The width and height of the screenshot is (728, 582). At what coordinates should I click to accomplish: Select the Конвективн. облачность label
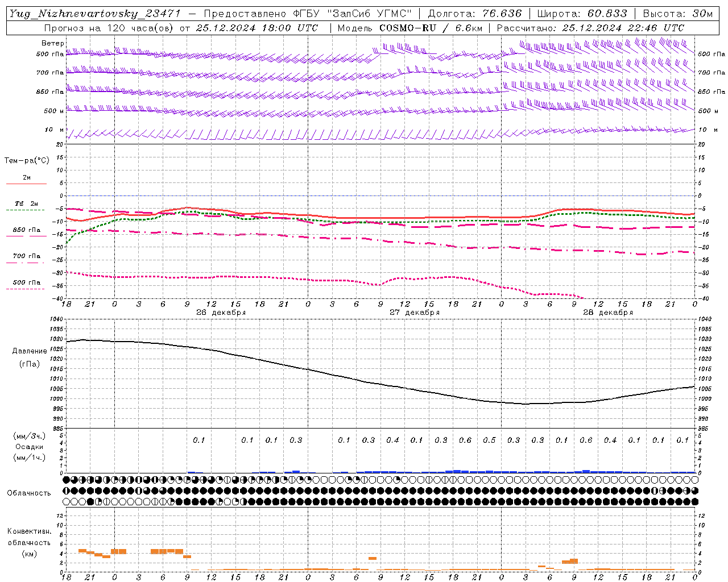coord(30,537)
